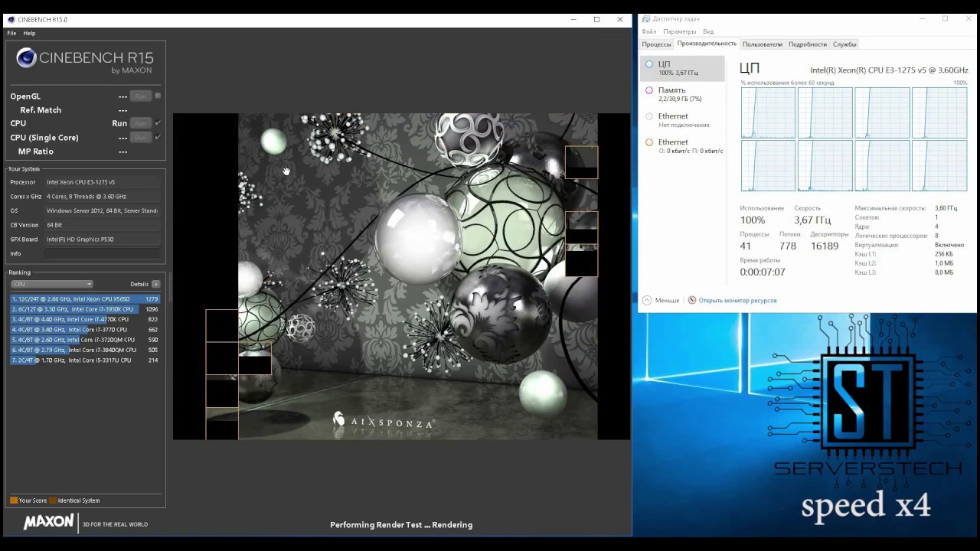Click the Дескрипторы value 16189
Screen dimensions: 980x551
[825, 246]
